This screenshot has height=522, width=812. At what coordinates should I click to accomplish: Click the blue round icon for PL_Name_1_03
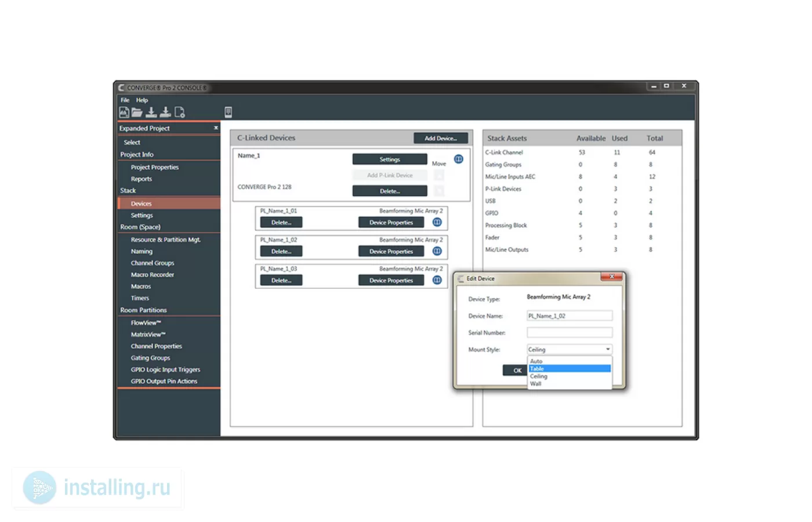click(437, 280)
